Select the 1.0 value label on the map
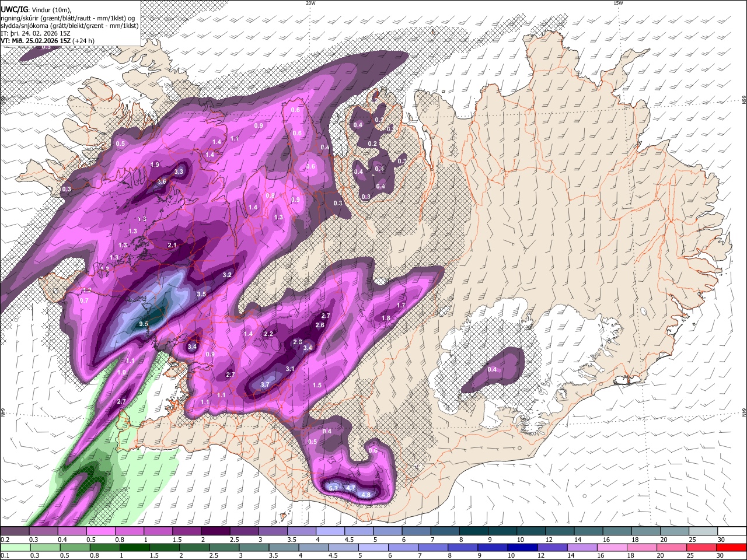Screen dimensions: 747x560 click(121, 373)
